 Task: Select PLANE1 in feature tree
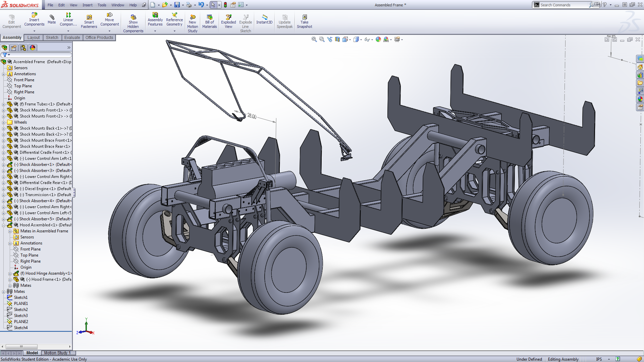pos(21,304)
